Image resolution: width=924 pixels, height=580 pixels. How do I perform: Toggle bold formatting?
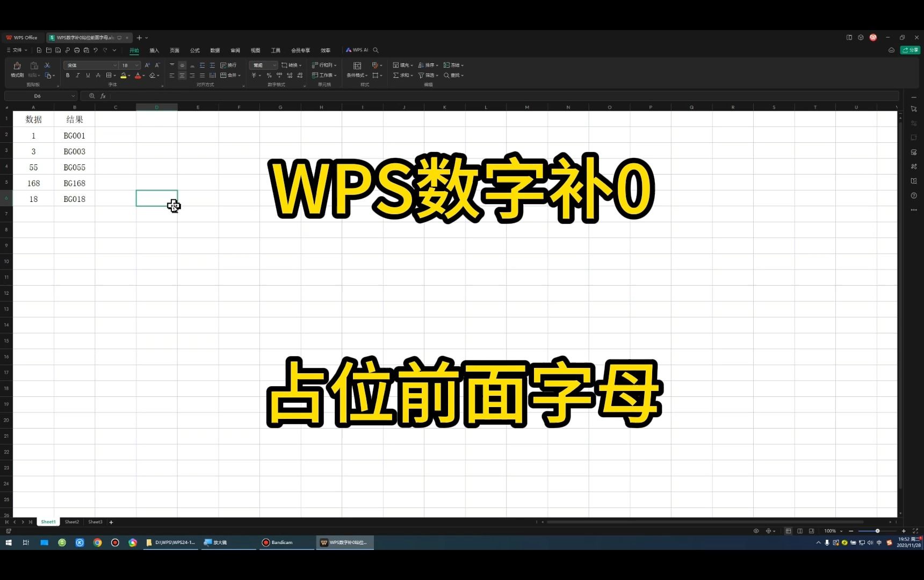(68, 75)
